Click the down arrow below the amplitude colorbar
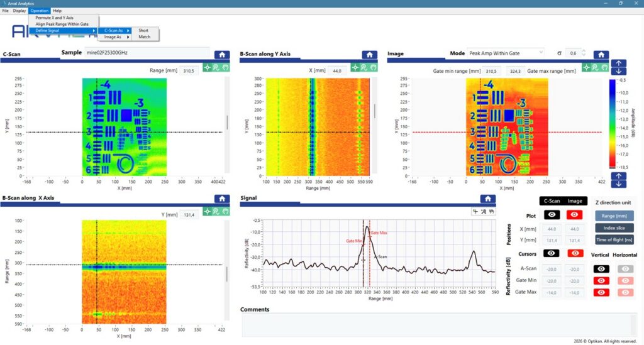Image resolution: width=644 pixels, height=345 pixels. [619, 184]
